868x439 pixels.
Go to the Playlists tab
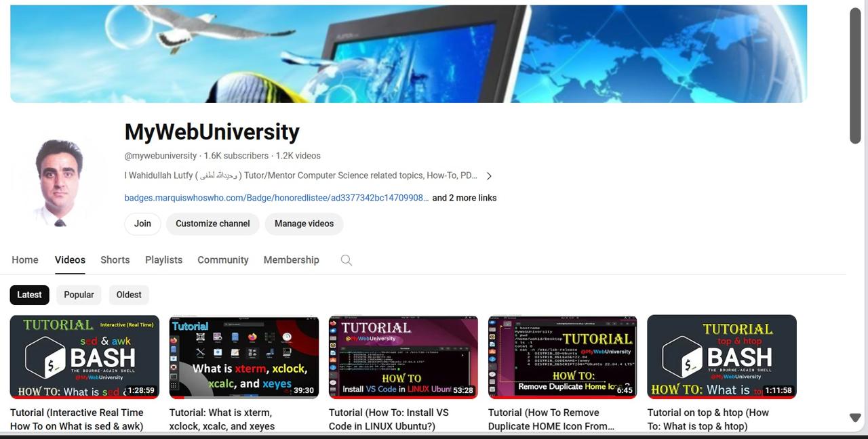coord(163,260)
